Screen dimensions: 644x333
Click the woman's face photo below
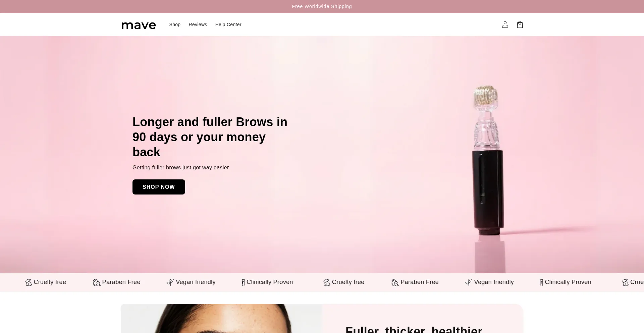[x=221, y=319]
